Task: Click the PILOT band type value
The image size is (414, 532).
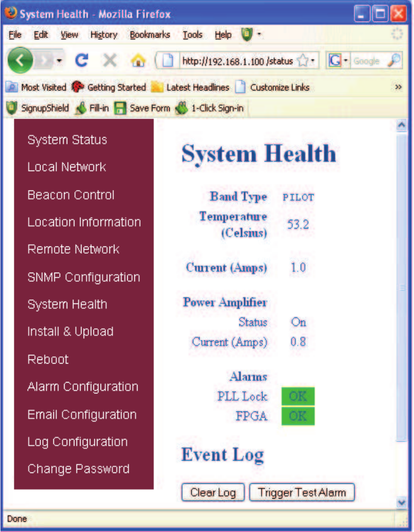Action: click(x=299, y=198)
